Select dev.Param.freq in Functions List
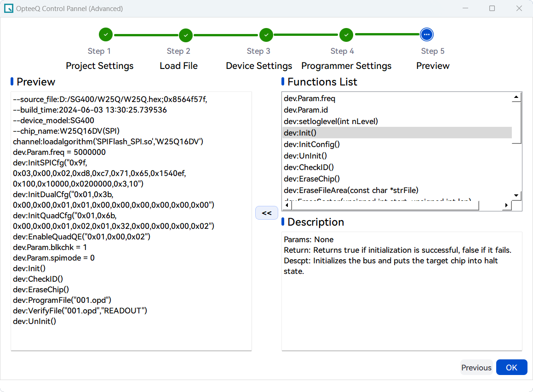The image size is (533, 392). click(309, 98)
